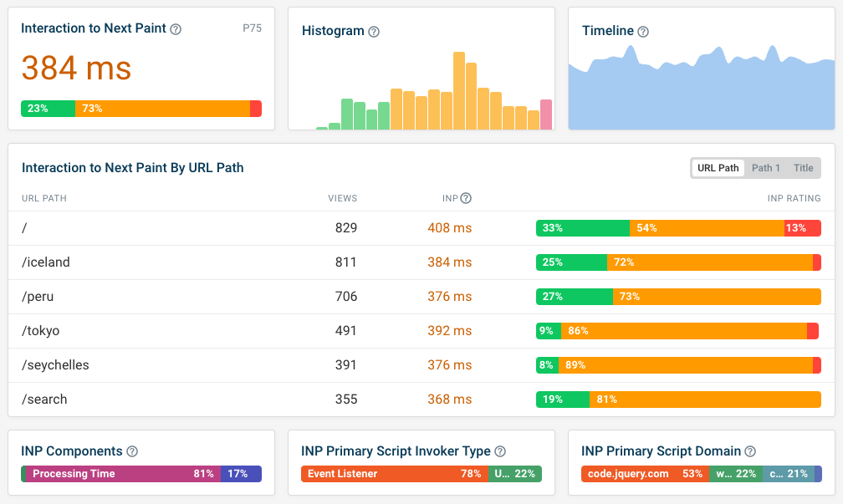Click the 19% green segment for /search

coord(563,400)
